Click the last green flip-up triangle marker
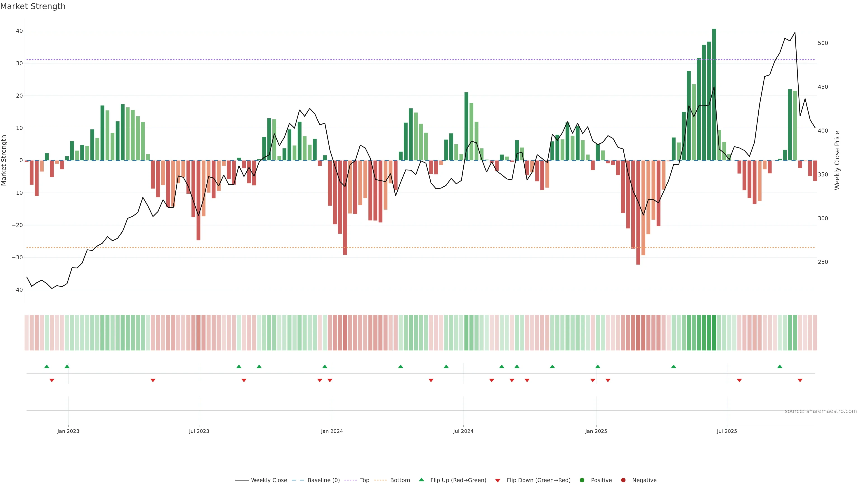Screen dimensions: 868x488 coord(780,366)
